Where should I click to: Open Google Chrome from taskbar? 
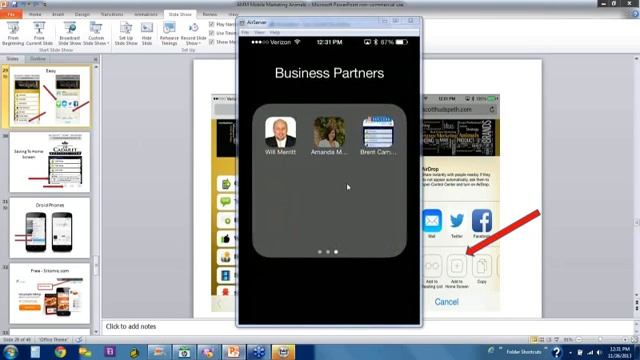60,352
